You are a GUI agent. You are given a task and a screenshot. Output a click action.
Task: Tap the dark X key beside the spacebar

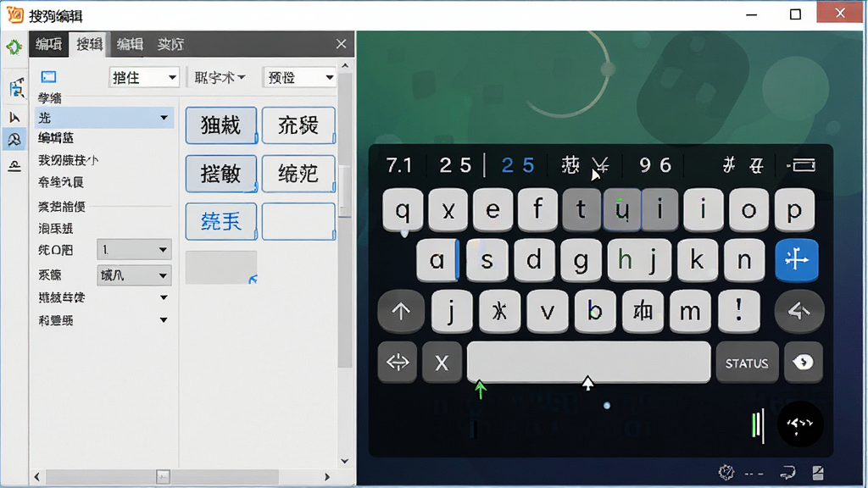click(x=442, y=363)
